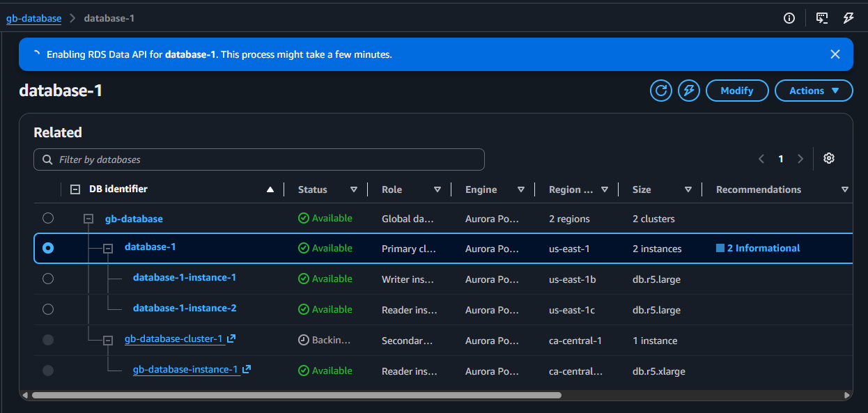Viewport: 868px width, 413px height.
Task: Select database-1-instance-2 radio button
Action: point(48,309)
